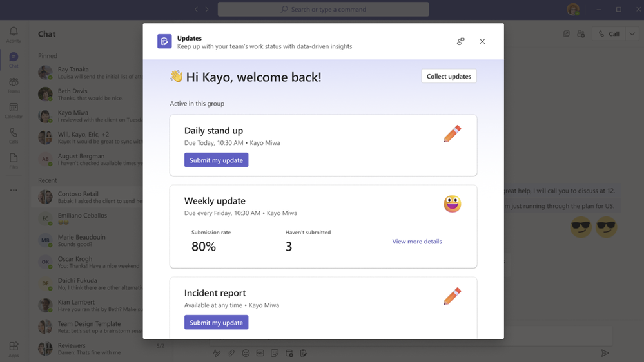Click the pop-out chat icon beside Call
Image resolution: width=644 pixels, height=362 pixels.
tap(567, 33)
